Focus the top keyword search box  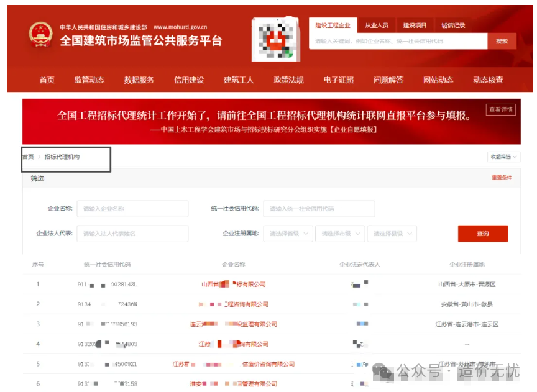coord(398,41)
